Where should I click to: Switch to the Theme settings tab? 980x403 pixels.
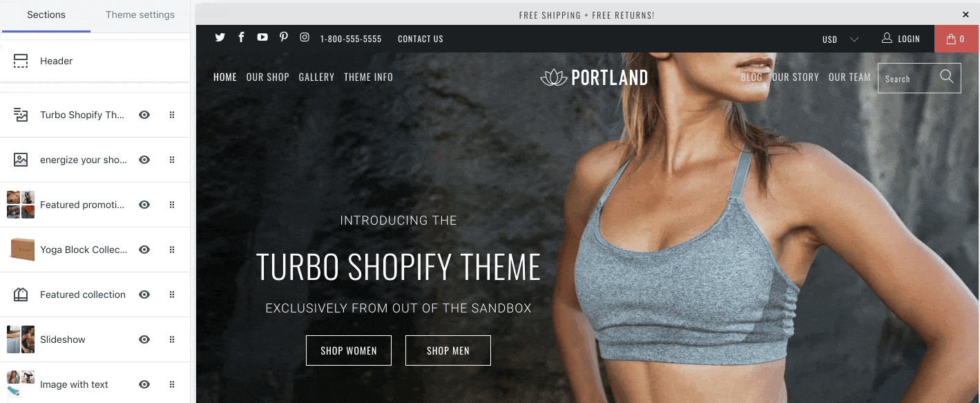click(140, 15)
